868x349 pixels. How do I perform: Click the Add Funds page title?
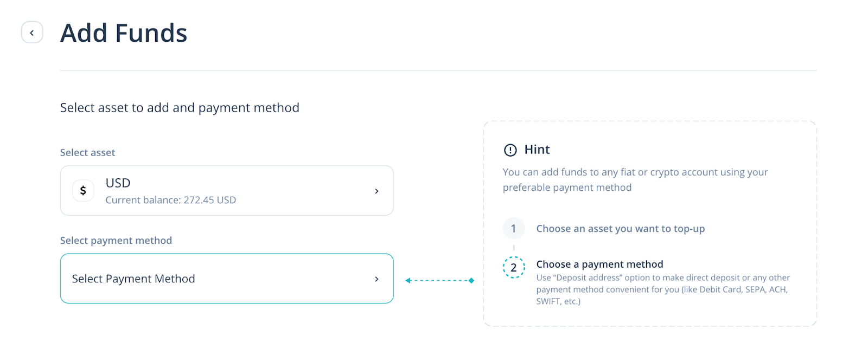tap(124, 33)
